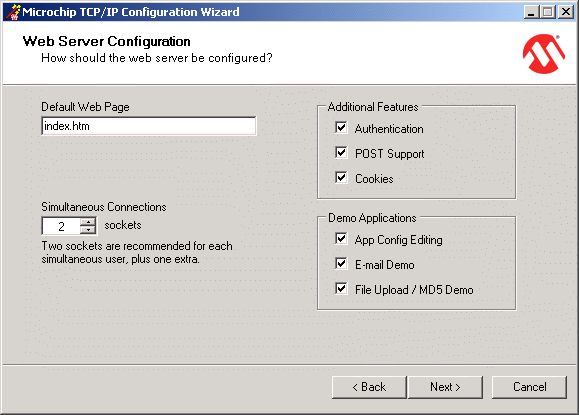Screen dimensions: 579x415
Task: Uncheck App Config Editing option
Action: pos(341,239)
